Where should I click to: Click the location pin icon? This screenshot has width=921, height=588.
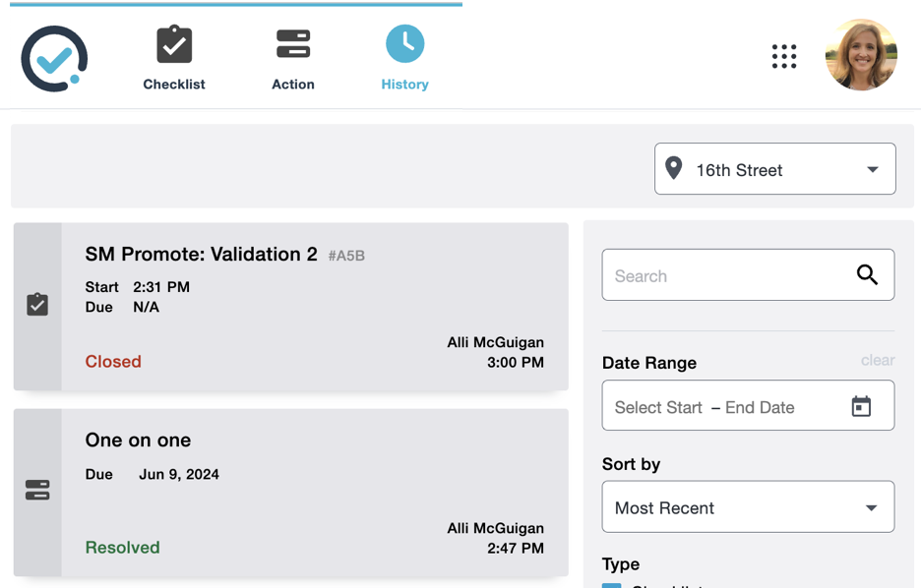click(x=674, y=168)
